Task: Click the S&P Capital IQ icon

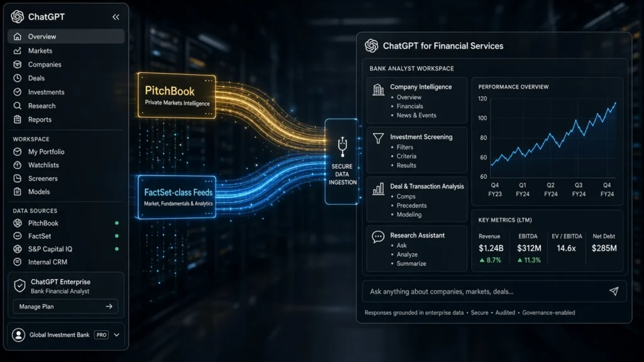Action: coord(17,249)
